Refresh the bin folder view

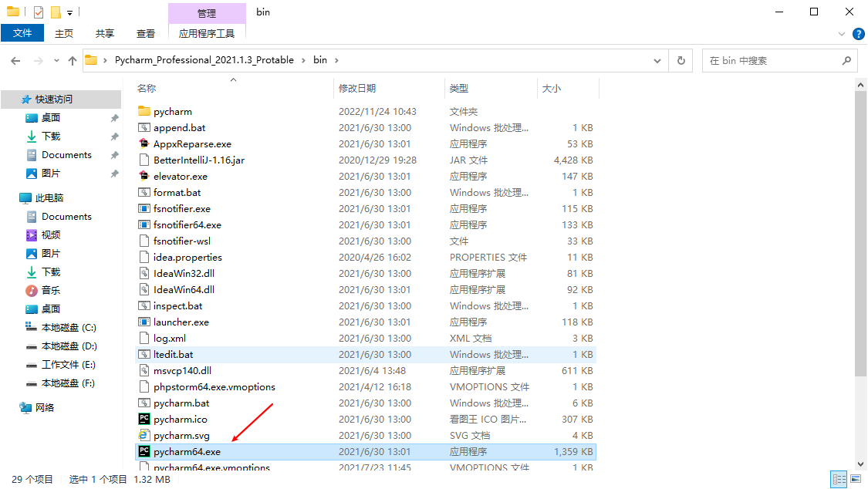click(681, 60)
